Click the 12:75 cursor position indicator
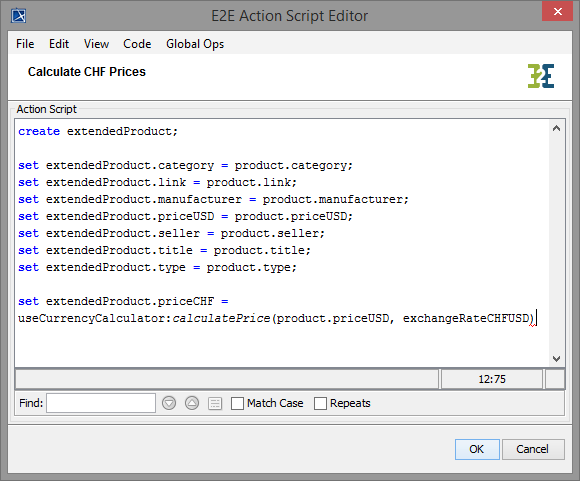This screenshot has width=580, height=481. [x=492, y=379]
